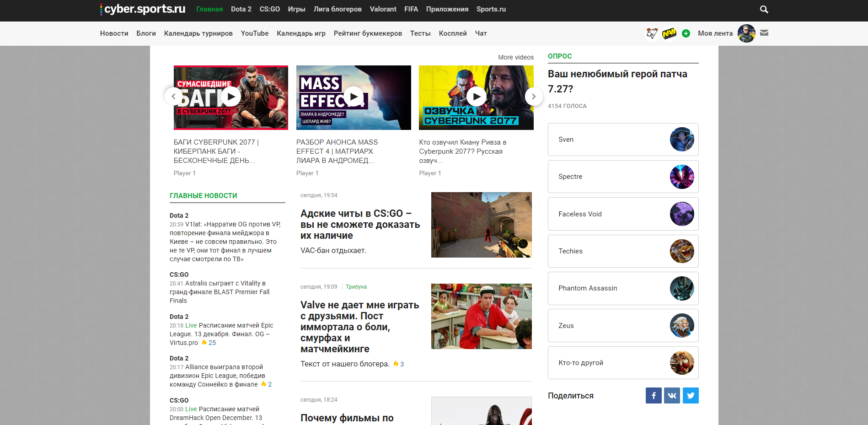Click the Faceless Void hero avatar
The width and height of the screenshot is (868, 425).
(x=682, y=214)
